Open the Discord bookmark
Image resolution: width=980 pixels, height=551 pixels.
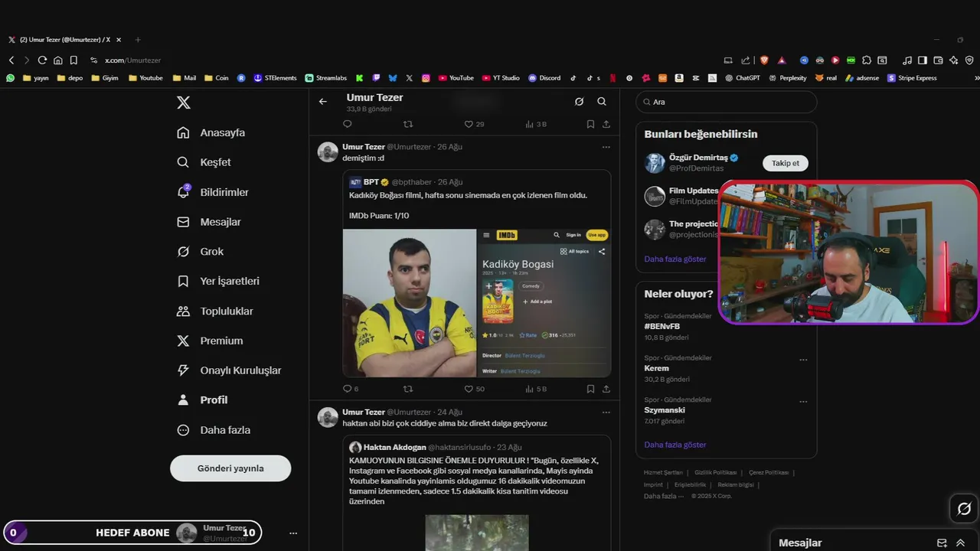tap(544, 77)
